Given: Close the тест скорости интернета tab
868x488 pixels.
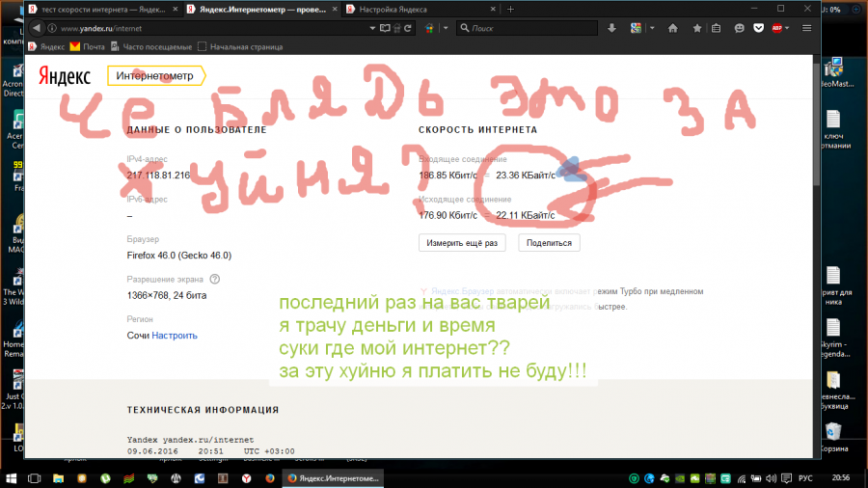Looking at the screenshot, I should coord(175,10).
